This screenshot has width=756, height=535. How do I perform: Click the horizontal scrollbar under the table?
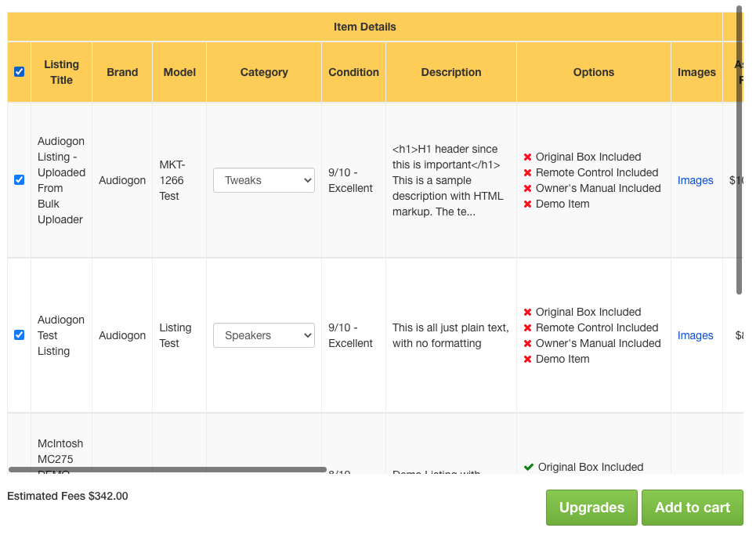pyautogui.click(x=168, y=469)
